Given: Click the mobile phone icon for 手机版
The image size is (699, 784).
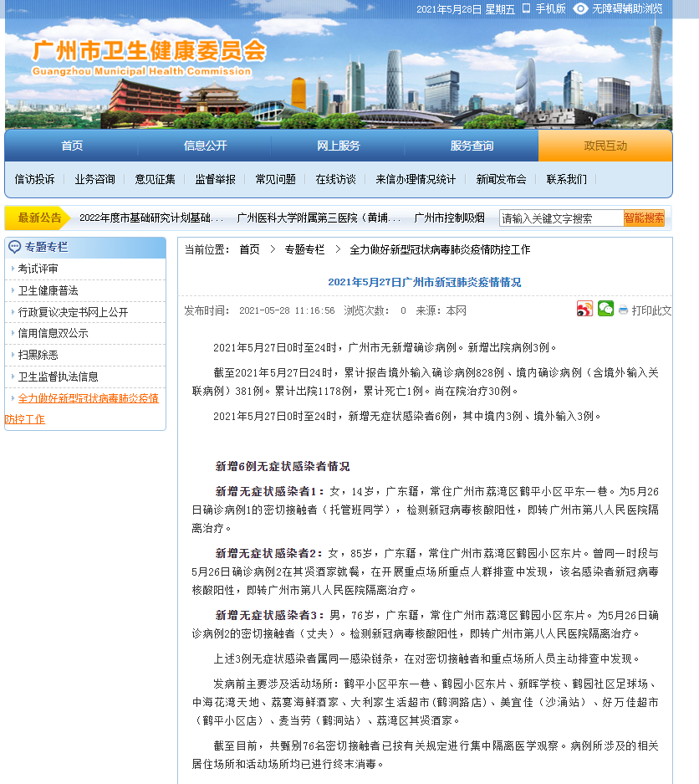Looking at the screenshot, I should [526, 8].
